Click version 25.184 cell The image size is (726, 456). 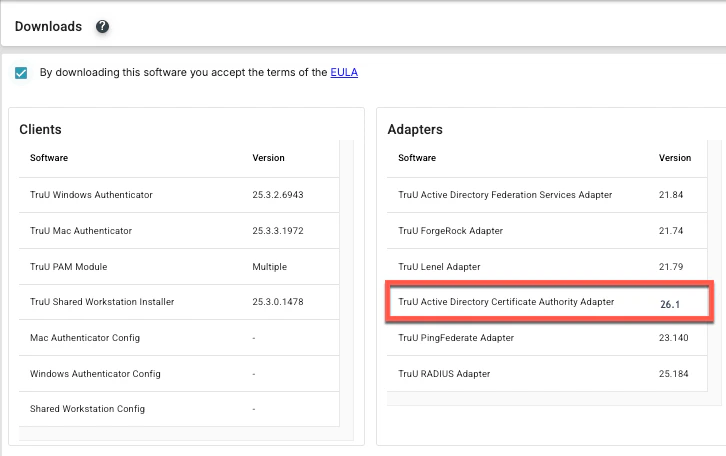(674, 374)
